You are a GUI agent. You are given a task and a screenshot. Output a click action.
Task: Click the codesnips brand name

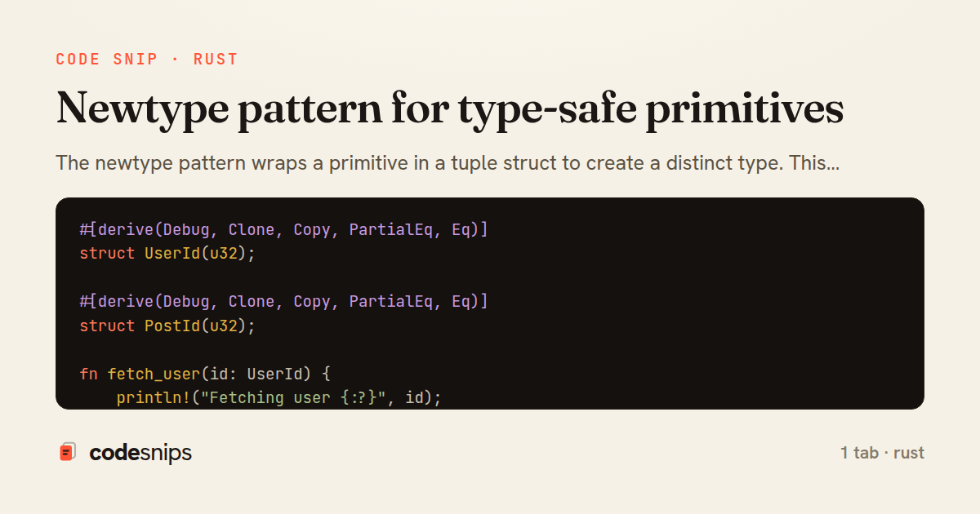140,453
